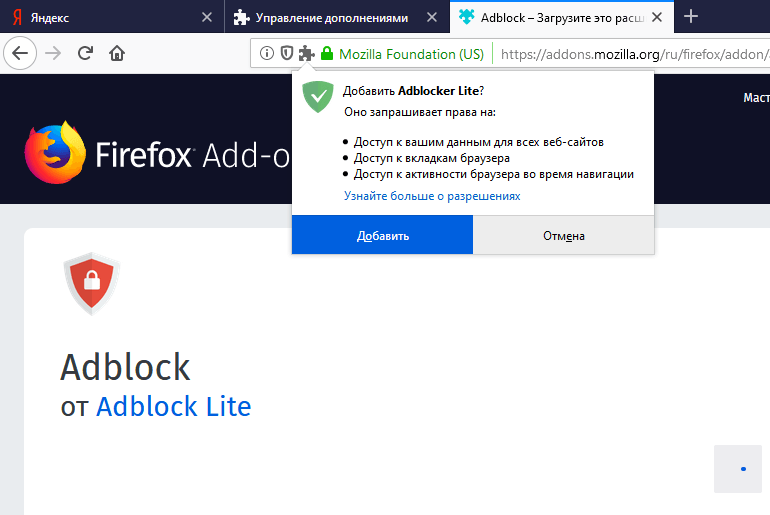Open tracking protection shield in address bar
770x515 pixels.
pos(287,53)
